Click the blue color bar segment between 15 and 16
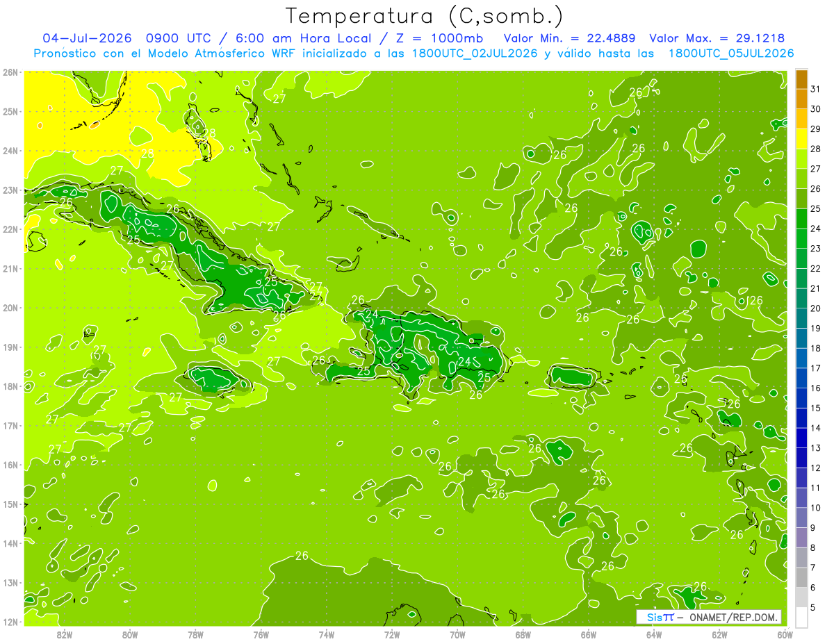The image size is (834, 644). tap(801, 398)
